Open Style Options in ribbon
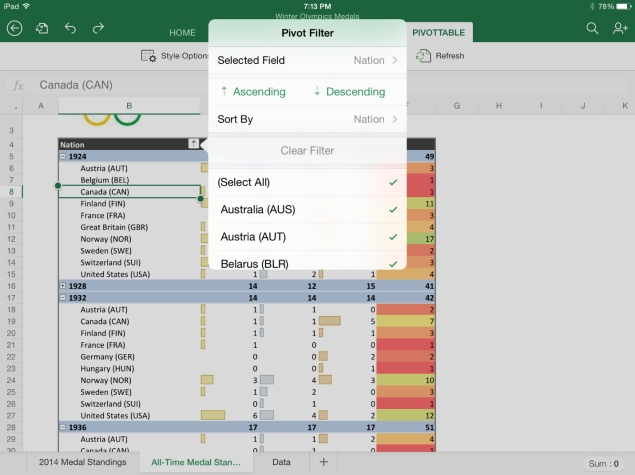 [x=172, y=56]
